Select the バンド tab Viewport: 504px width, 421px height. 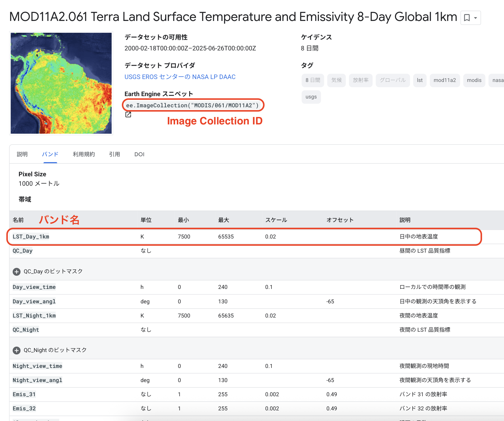50,154
